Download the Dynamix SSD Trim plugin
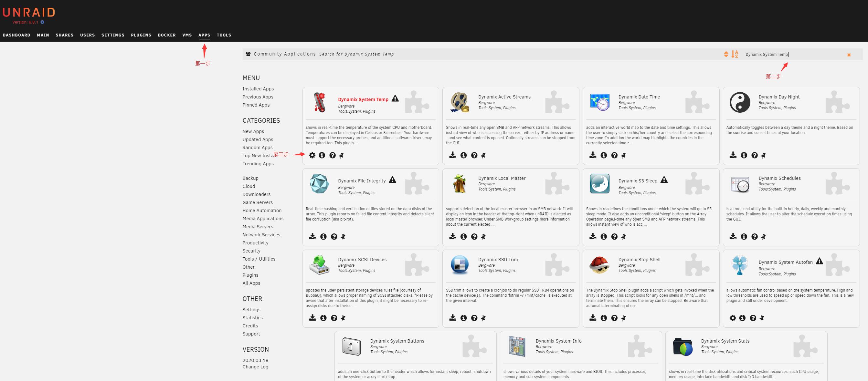This screenshot has height=381, width=868. click(452, 317)
